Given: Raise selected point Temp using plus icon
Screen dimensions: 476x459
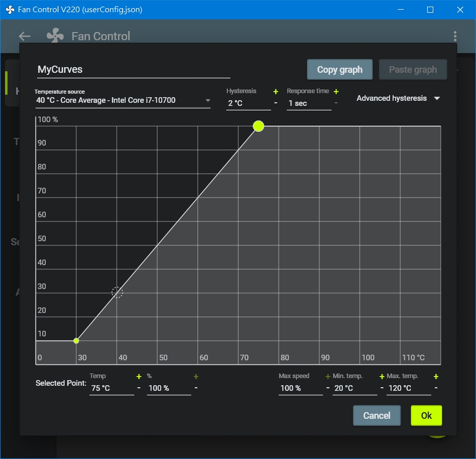Looking at the screenshot, I should click(139, 377).
